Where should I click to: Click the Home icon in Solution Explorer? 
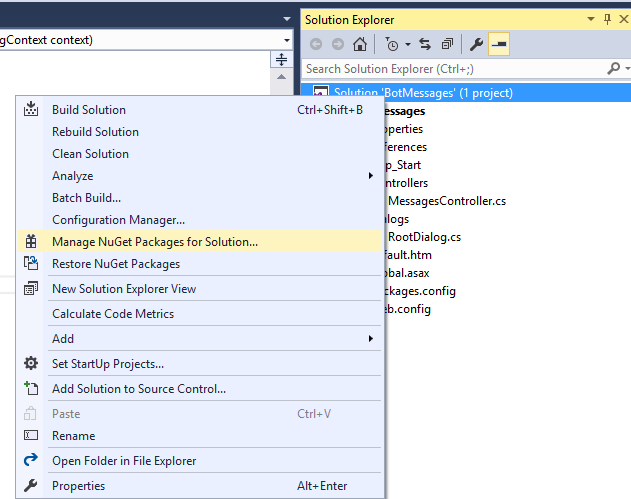click(x=361, y=44)
